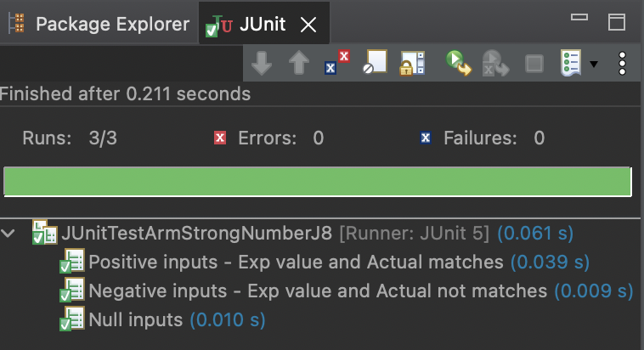Toggle Scroll Lock in JUnit view
Viewport: 644px width, 350px height.
[412, 64]
